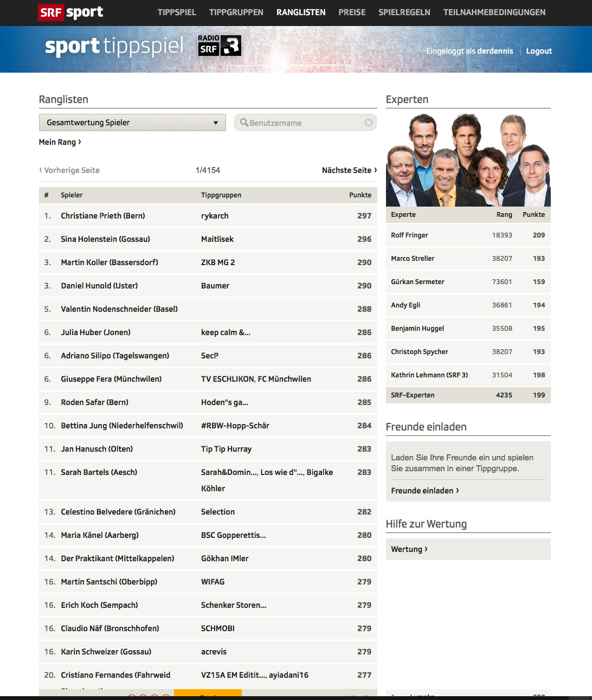Click the 1/4154 page indicator
The height and width of the screenshot is (700, 592).
[x=208, y=170]
